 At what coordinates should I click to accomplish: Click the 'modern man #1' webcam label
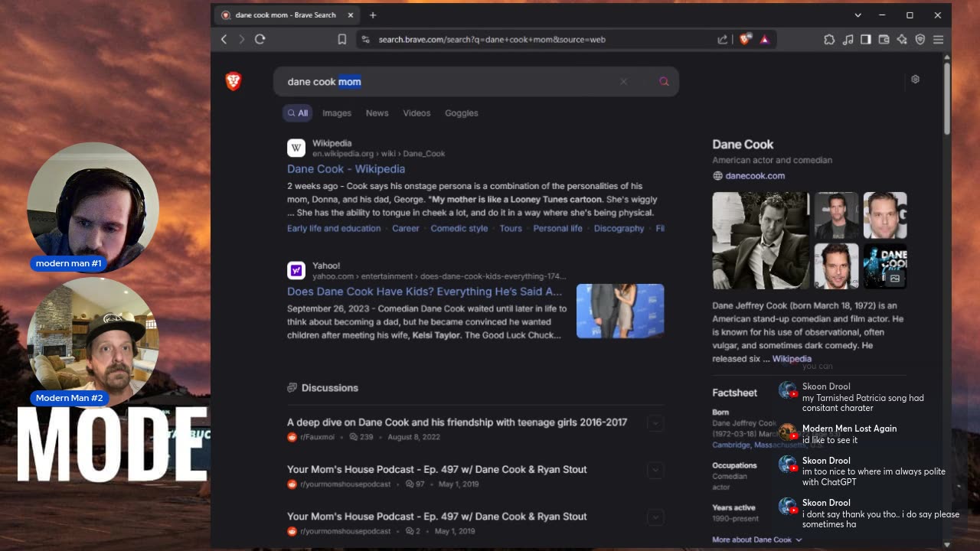(x=68, y=263)
